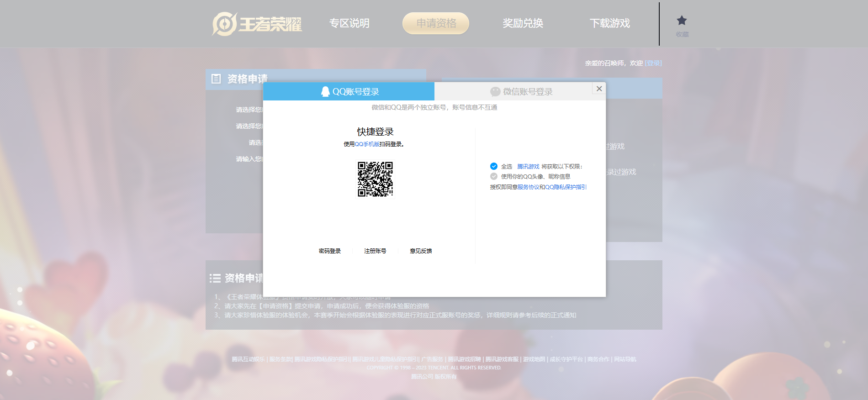The image size is (868, 400).
Task: Switch to the 微信账号登录 tab
Action: [x=521, y=92]
